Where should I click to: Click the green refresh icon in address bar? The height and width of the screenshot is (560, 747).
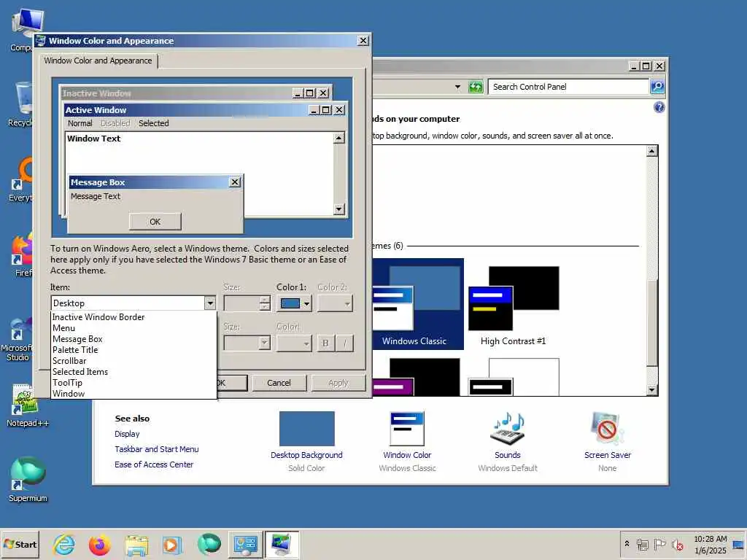pos(476,87)
